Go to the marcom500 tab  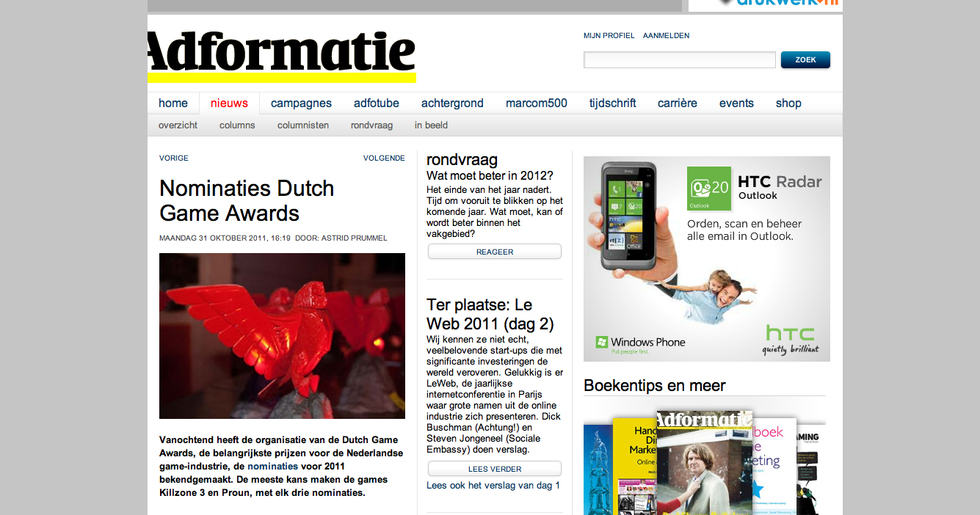537,103
